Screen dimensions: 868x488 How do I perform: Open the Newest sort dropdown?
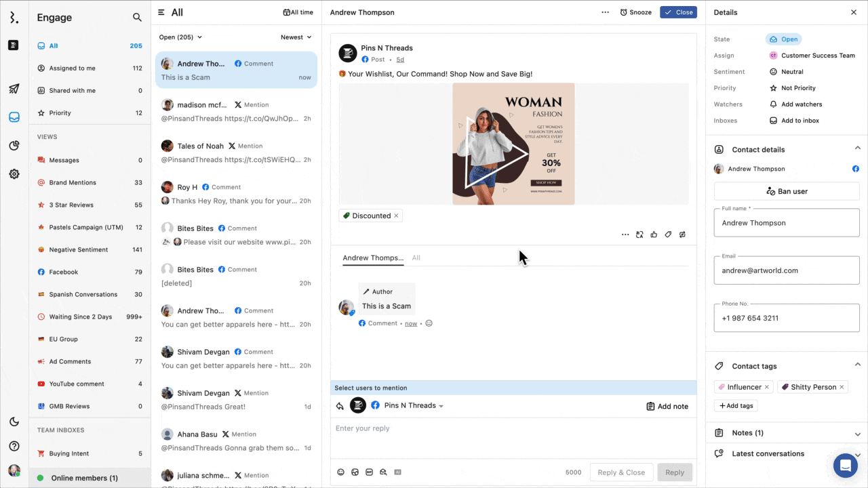[296, 37]
